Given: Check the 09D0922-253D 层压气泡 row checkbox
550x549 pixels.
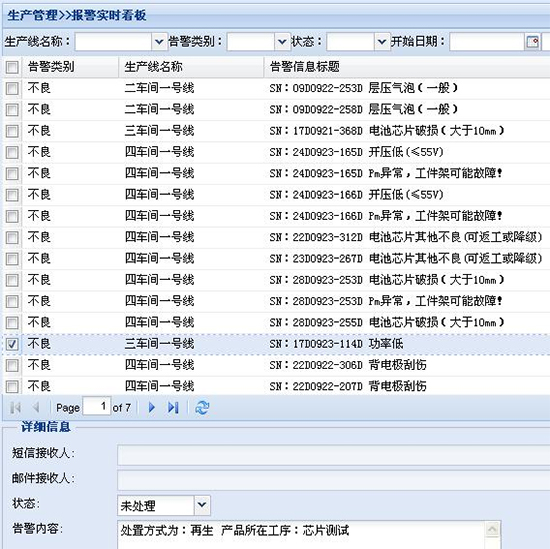Looking at the screenshot, I should click(x=12, y=88).
